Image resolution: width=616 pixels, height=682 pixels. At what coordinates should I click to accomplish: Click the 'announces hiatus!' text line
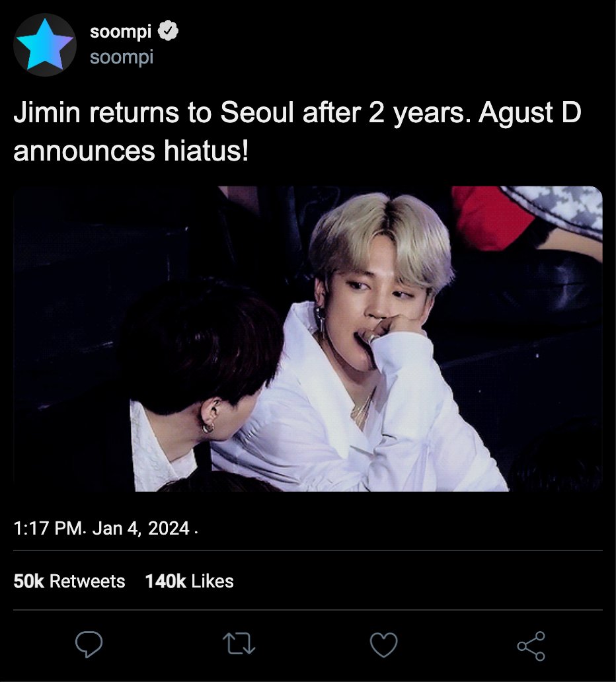click(x=131, y=151)
